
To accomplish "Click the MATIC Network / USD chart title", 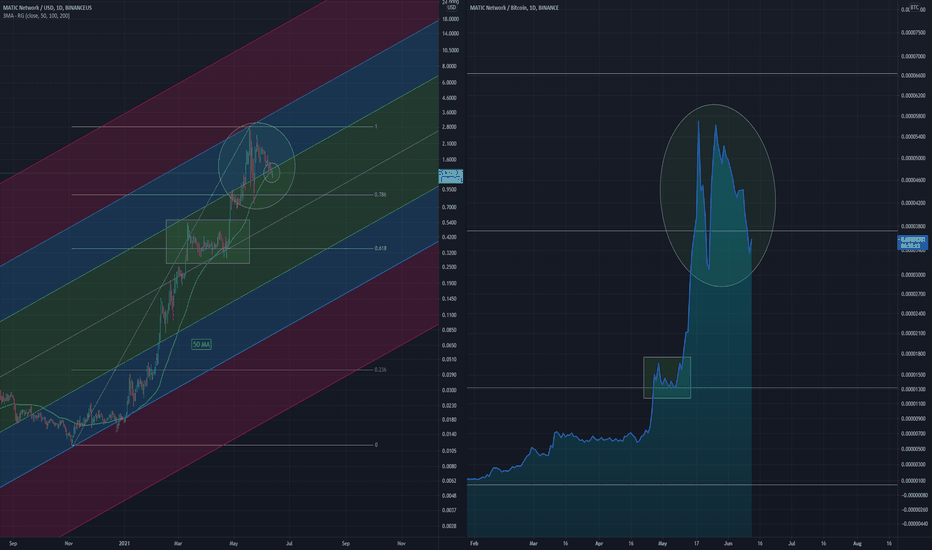I will (47, 8).
